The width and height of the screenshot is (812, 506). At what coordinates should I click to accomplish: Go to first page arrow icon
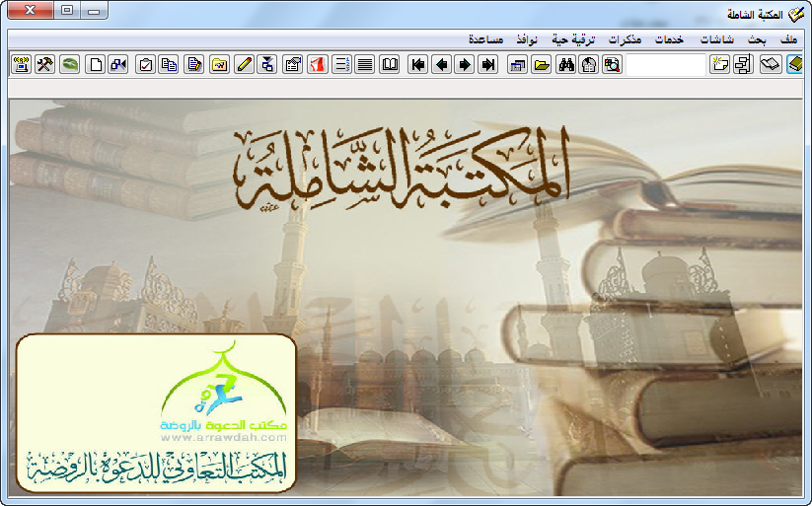click(x=418, y=65)
